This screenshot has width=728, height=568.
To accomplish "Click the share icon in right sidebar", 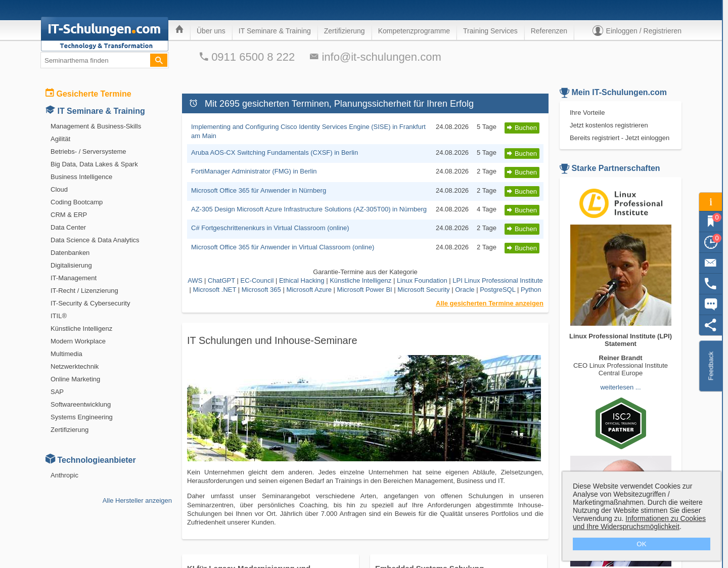I will [710, 325].
